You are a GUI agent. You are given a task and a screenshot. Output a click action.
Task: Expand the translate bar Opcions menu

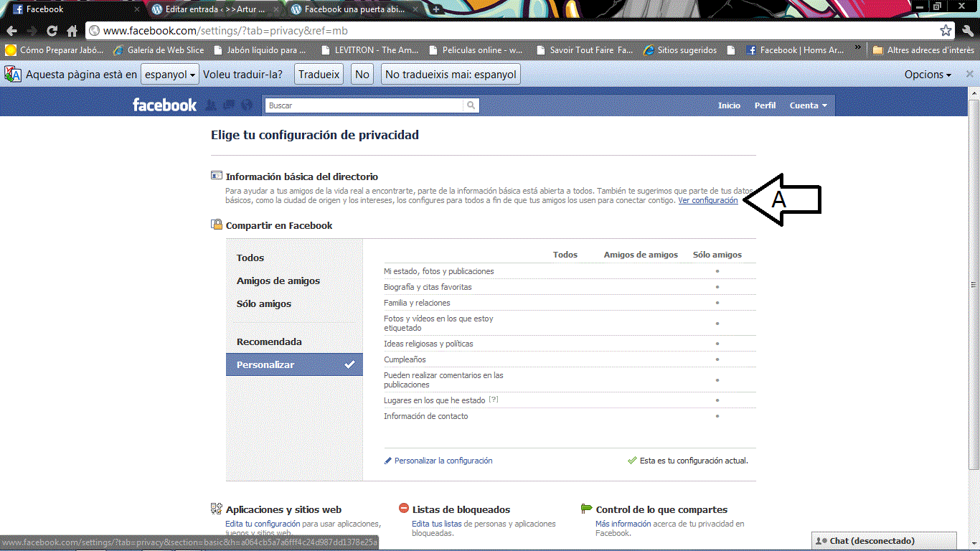pos(928,75)
